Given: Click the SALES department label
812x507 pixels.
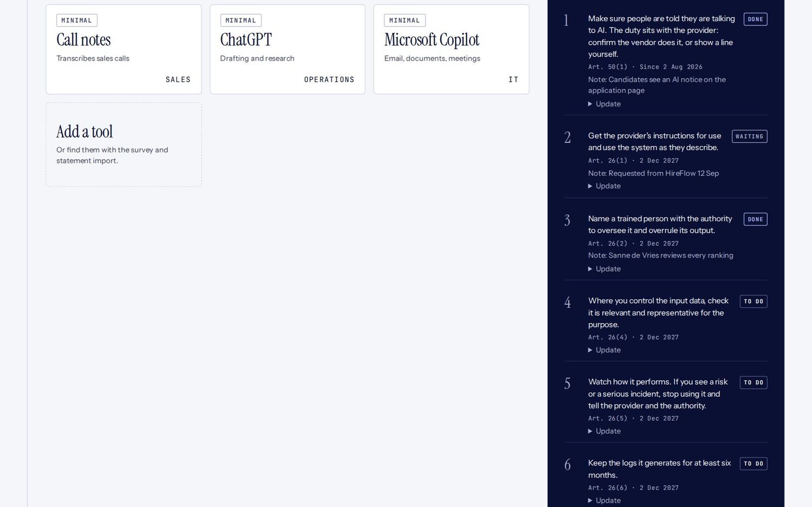Looking at the screenshot, I should click(x=178, y=80).
